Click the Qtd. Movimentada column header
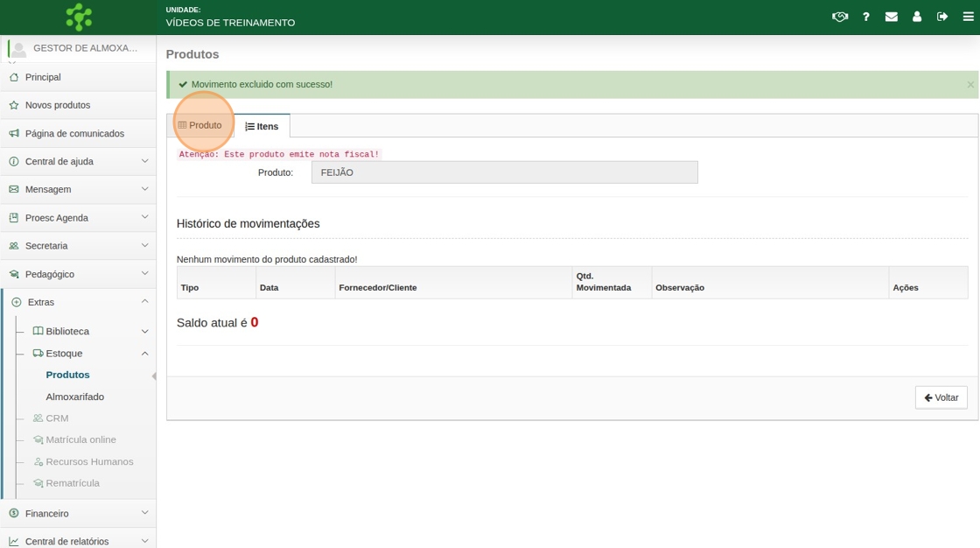Screen dimensions: 980x548 point(612,283)
